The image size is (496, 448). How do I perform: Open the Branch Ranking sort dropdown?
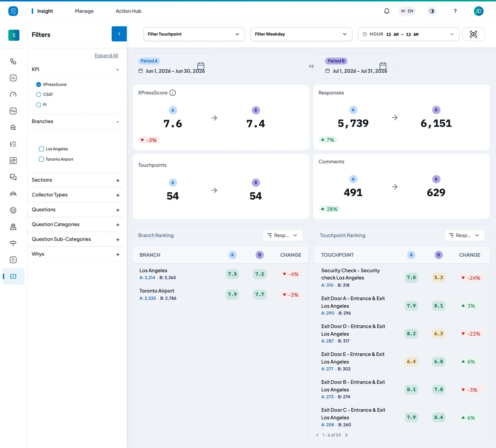tap(282, 235)
